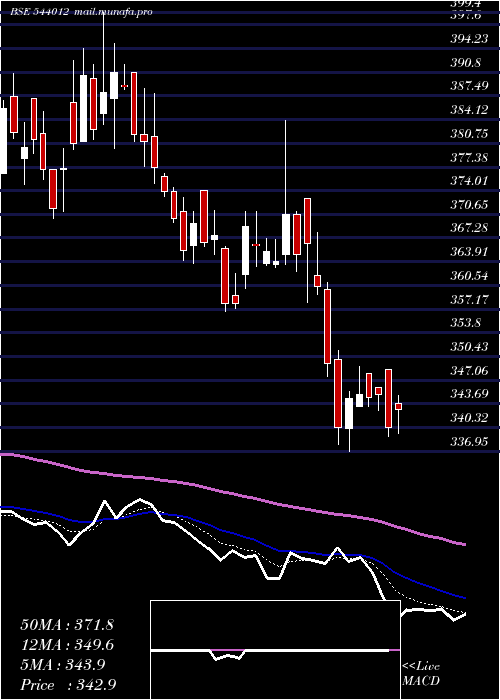Image resolution: width=500 pixels, height=700 pixels.
Task: Click the BSE 544012 ticker label
Action: [40, 12]
